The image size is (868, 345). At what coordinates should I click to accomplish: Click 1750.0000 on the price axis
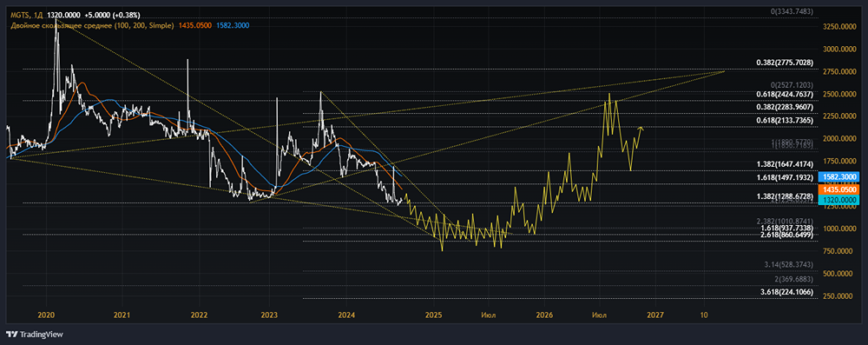838,162
